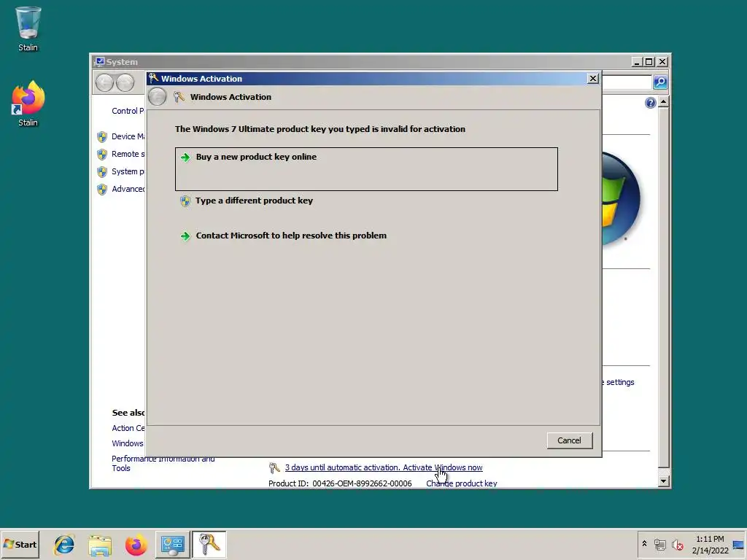The width and height of the screenshot is (747, 560).
Task: Open the Recycle Bin icon labeled Stalin
Action: point(28,28)
